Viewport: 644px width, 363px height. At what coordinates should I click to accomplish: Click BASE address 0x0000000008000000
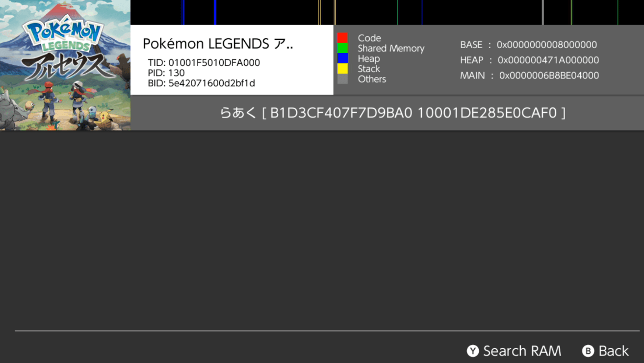click(547, 45)
